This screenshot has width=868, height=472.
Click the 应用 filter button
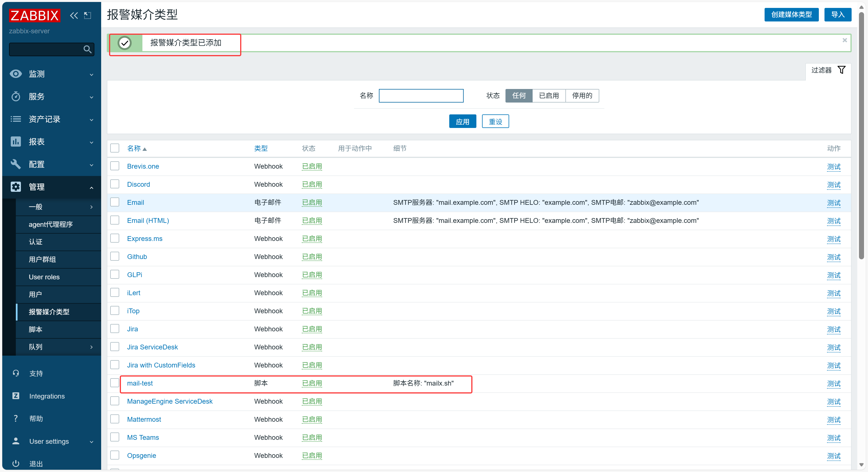point(462,121)
